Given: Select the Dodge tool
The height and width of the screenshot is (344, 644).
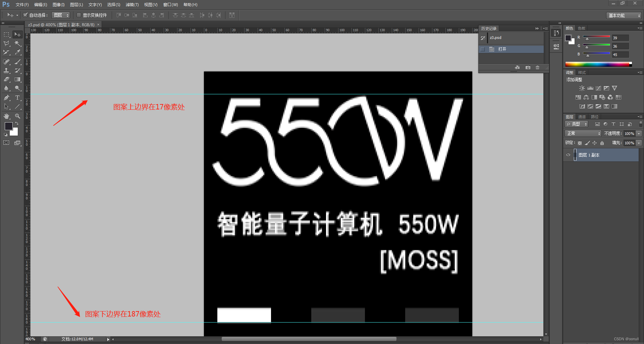Looking at the screenshot, I should [17, 88].
